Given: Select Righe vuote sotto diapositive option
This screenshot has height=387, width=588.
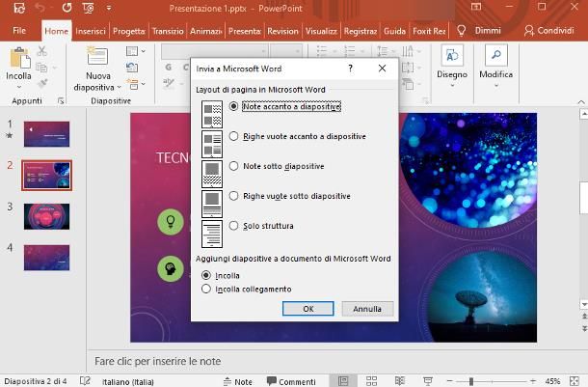Looking at the screenshot, I should 290,196.
